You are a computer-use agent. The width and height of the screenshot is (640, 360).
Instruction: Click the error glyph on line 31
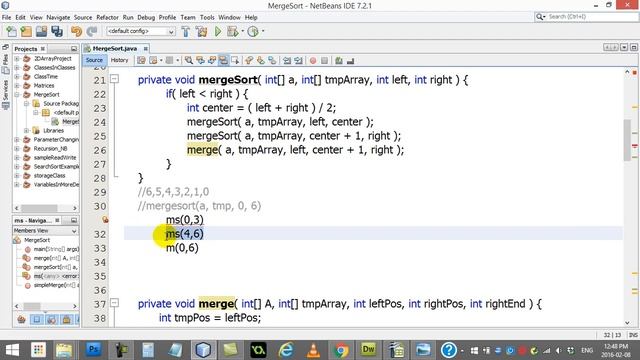105,220
